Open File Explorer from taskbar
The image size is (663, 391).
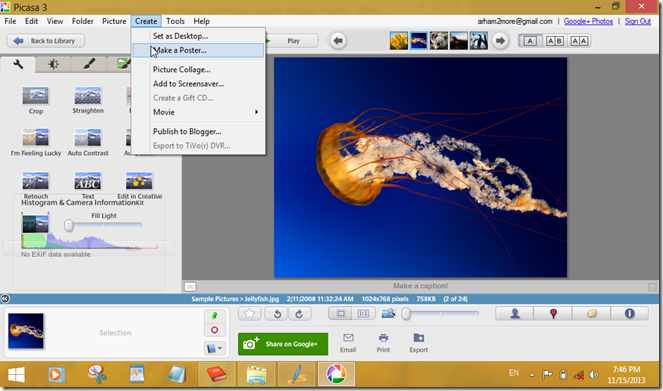pos(257,375)
